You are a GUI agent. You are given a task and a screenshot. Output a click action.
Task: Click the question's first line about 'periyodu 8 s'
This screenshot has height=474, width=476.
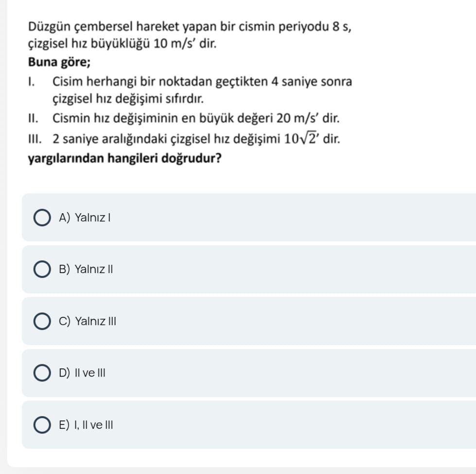190,26
